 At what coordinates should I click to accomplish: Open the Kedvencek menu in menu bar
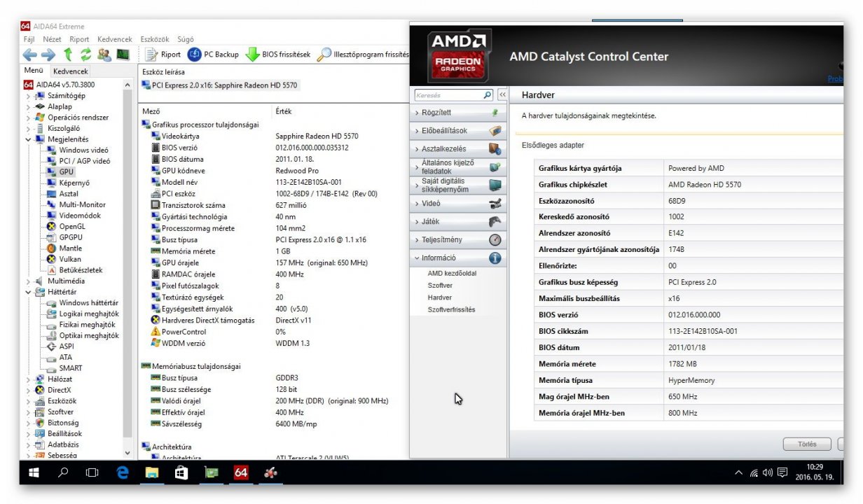point(115,39)
